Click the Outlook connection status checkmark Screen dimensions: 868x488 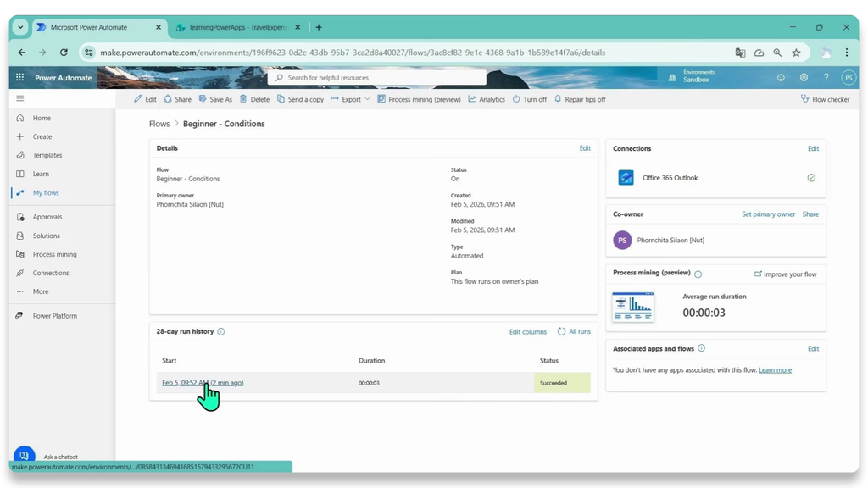click(x=811, y=178)
